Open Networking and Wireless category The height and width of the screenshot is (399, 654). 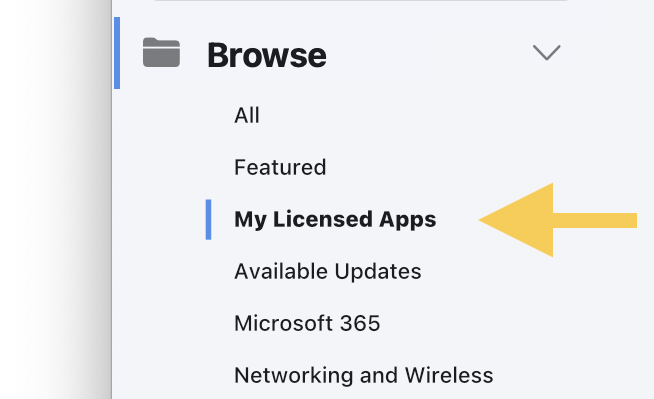click(x=364, y=375)
